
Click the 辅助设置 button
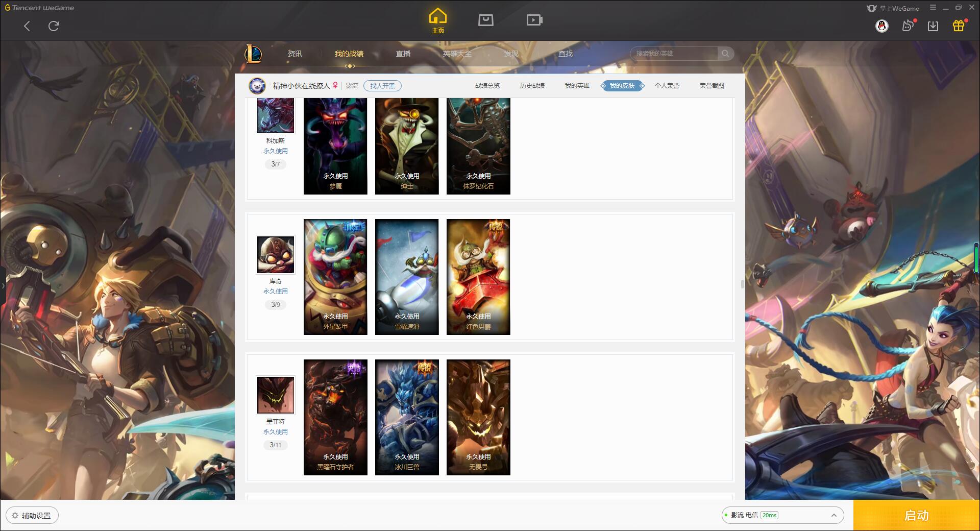pyautogui.click(x=32, y=516)
